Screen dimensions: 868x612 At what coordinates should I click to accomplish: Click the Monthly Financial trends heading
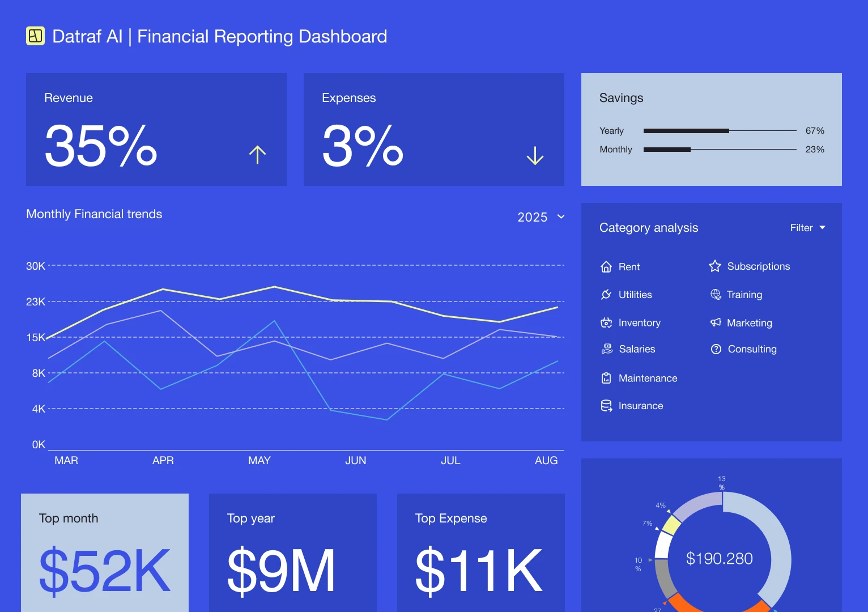click(x=94, y=214)
